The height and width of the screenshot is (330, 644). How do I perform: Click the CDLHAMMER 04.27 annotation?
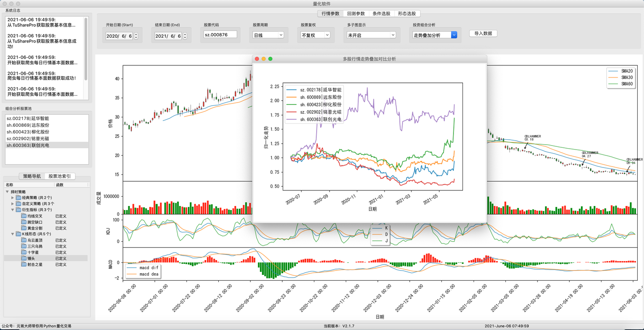pyautogui.click(x=590, y=154)
